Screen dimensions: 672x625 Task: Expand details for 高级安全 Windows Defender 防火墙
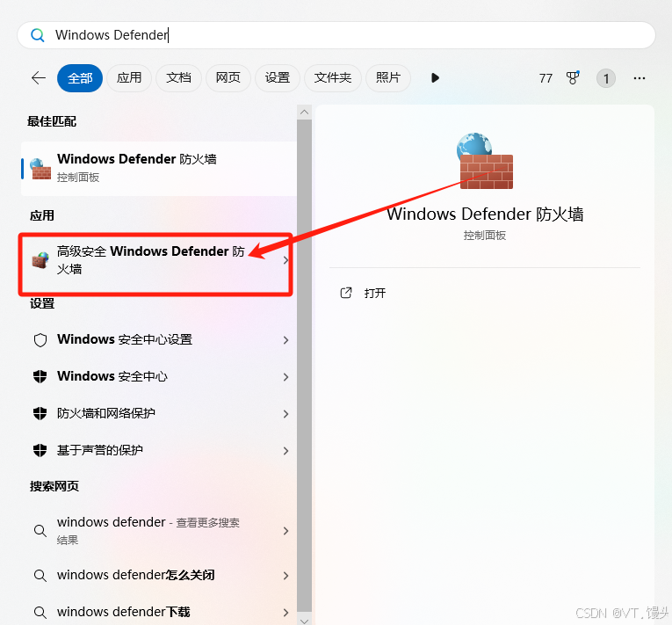click(285, 260)
